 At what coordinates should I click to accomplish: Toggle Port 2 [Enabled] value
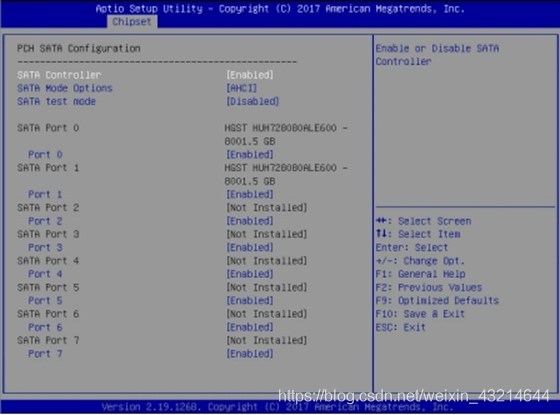pos(250,221)
